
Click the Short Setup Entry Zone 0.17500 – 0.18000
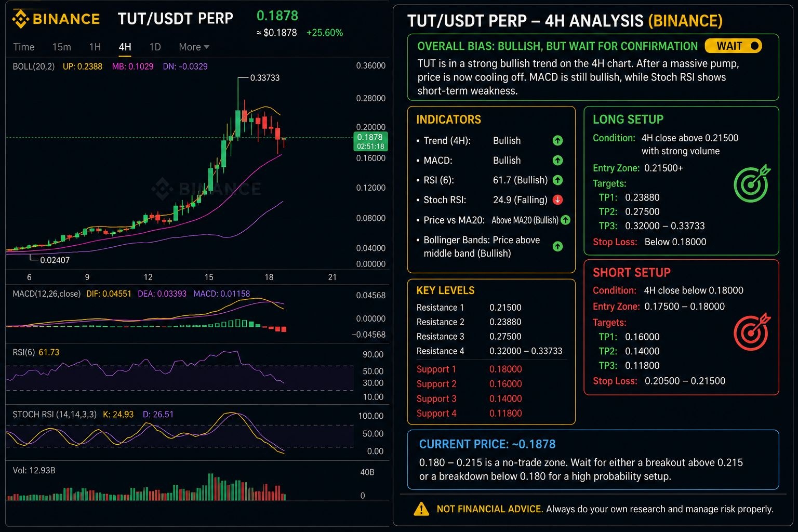click(x=684, y=307)
